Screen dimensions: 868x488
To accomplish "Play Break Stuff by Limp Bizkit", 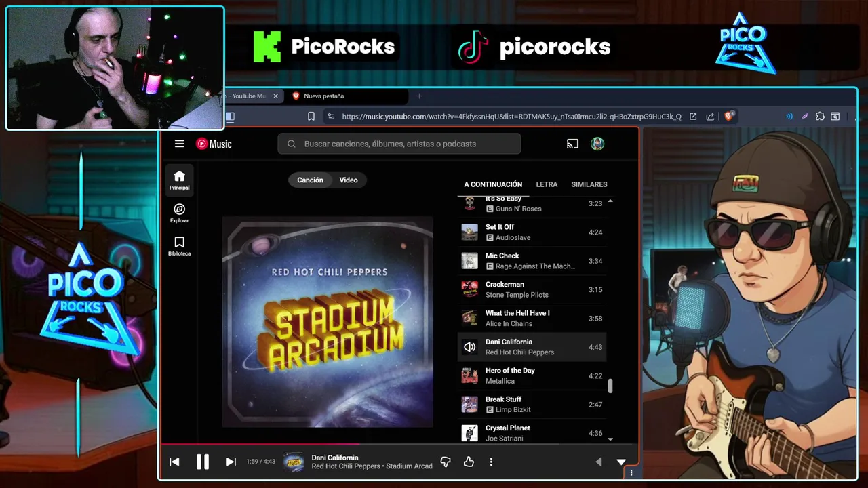I will 532,404.
